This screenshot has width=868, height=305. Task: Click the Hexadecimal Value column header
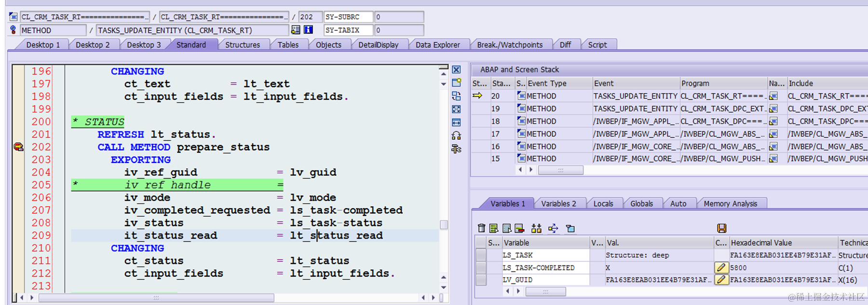coord(784,243)
